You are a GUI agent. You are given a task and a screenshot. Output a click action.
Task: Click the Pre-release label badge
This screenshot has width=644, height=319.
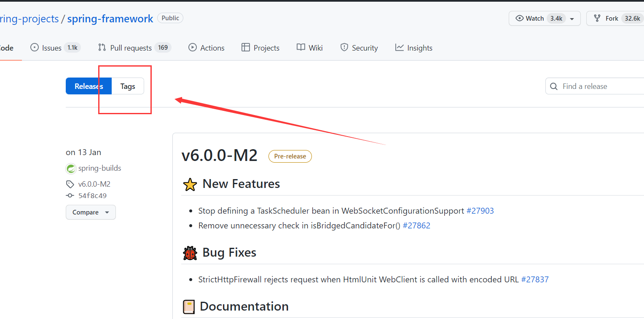click(x=290, y=156)
